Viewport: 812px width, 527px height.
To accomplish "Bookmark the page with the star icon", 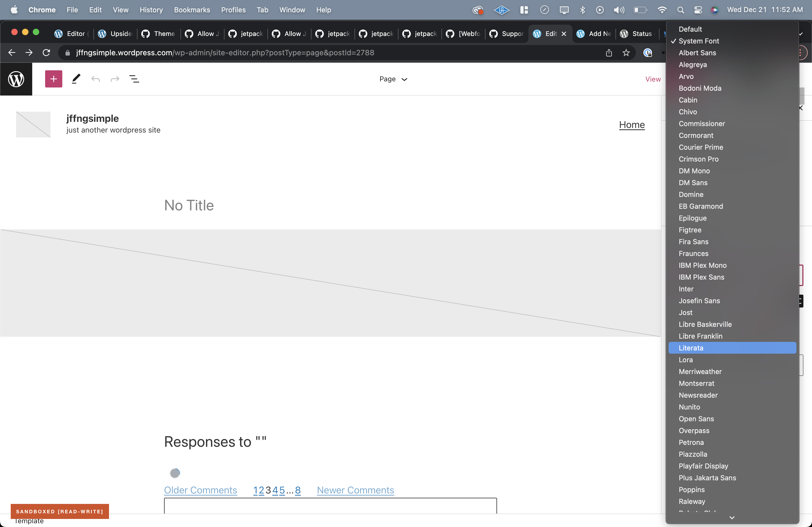I will (x=626, y=53).
